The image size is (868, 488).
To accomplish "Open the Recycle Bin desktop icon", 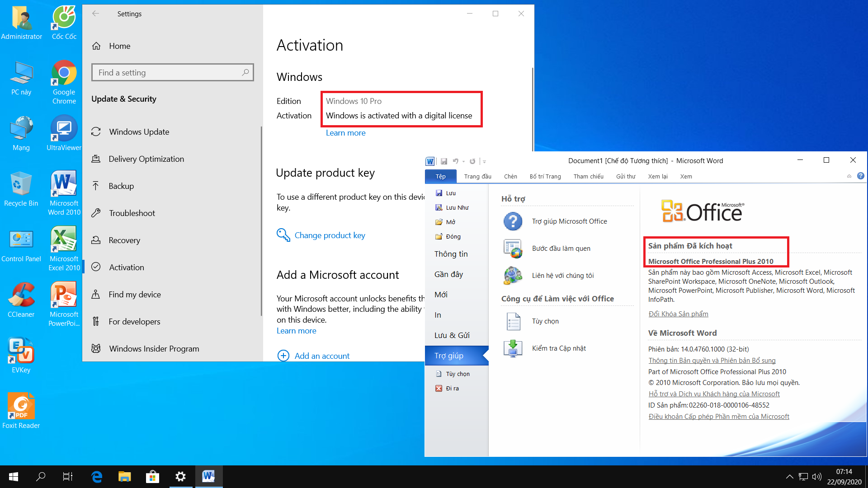I will pyautogui.click(x=21, y=189).
